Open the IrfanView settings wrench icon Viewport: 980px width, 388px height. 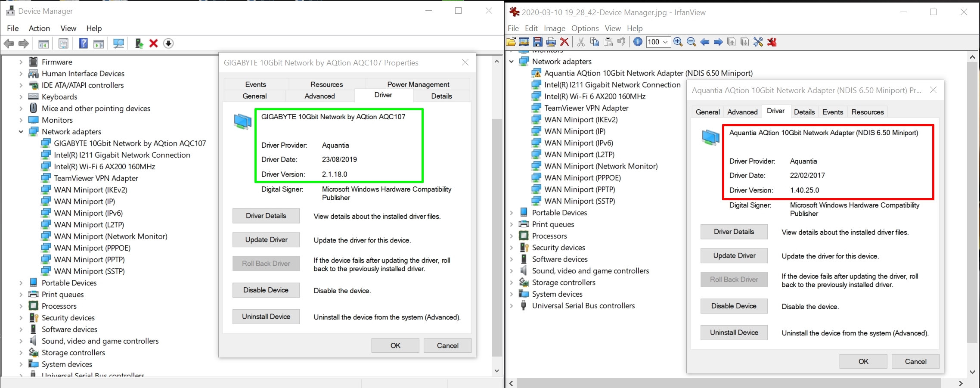pyautogui.click(x=758, y=42)
